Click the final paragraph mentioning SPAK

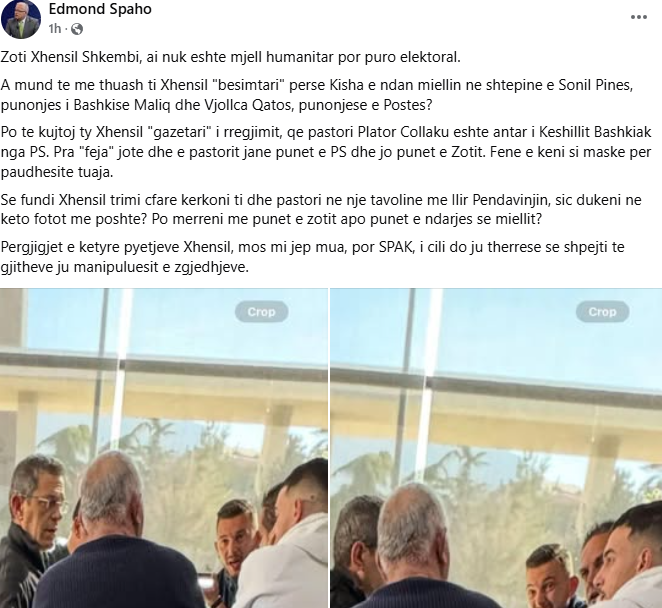[312, 257]
